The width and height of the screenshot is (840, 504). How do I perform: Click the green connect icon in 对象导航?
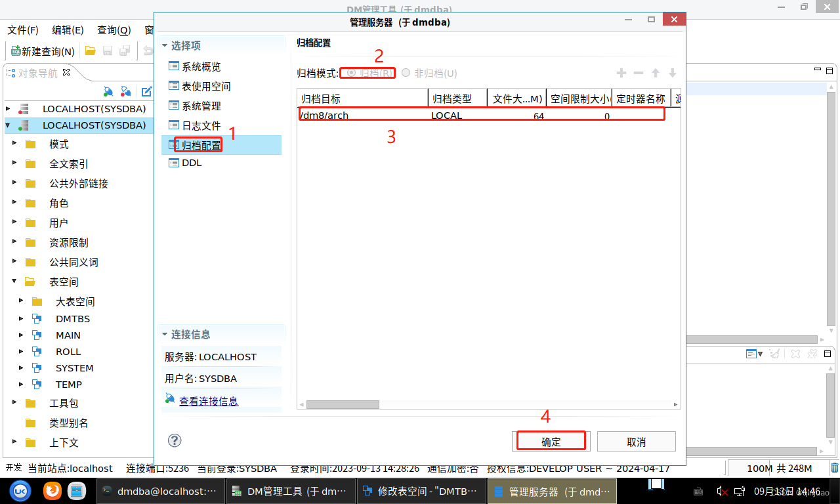pyautogui.click(x=108, y=91)
